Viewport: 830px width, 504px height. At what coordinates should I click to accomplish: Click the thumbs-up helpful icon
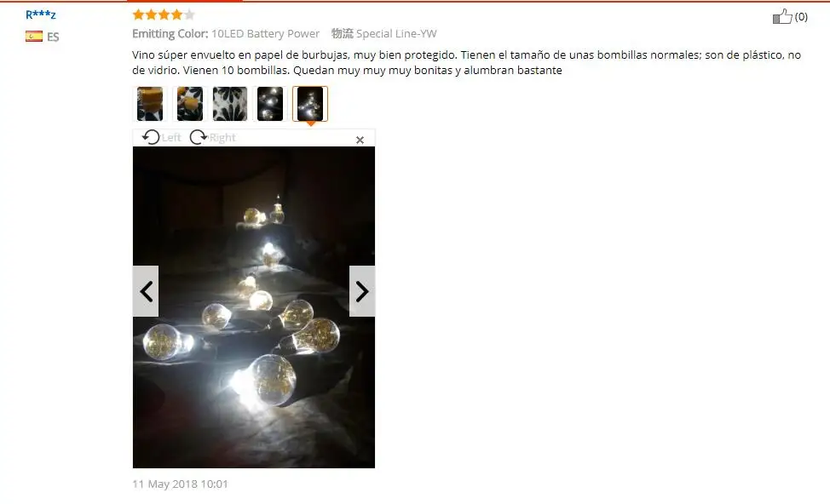pyautogui.click(x=782, y=16)
